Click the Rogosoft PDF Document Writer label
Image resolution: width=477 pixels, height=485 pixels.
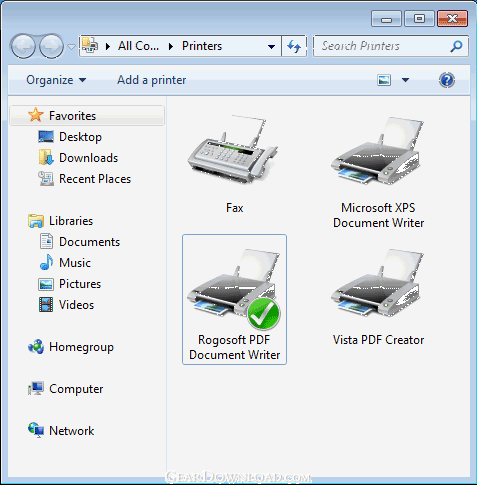234,347
